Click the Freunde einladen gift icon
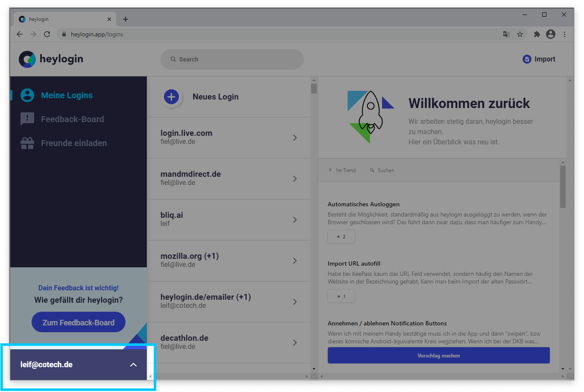The image size is (584, 392). coord(27,143)
